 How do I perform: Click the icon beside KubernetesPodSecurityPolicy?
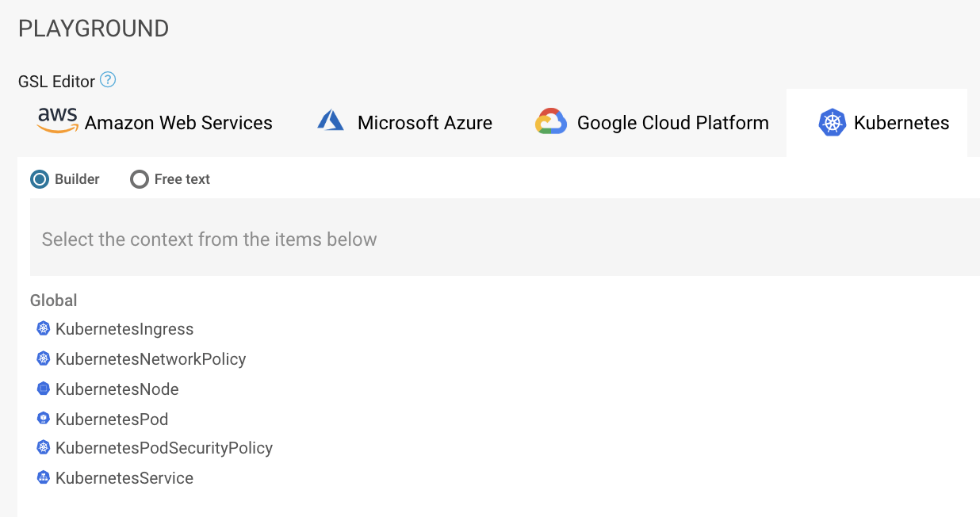point(44,448)
